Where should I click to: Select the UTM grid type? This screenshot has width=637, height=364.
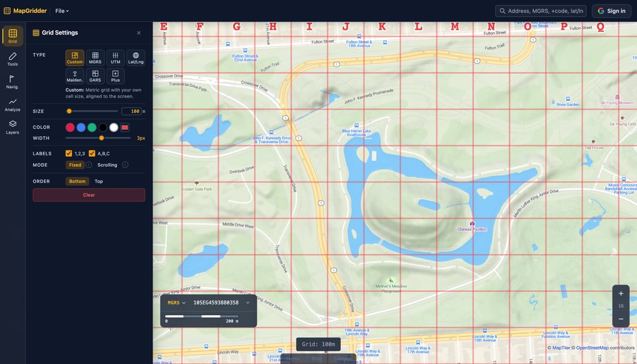tap(116, 58)
